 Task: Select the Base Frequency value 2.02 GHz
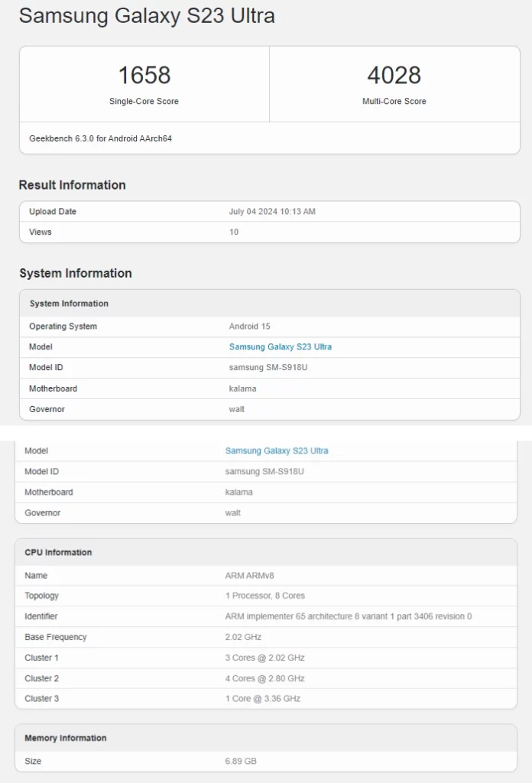[243, 637]
